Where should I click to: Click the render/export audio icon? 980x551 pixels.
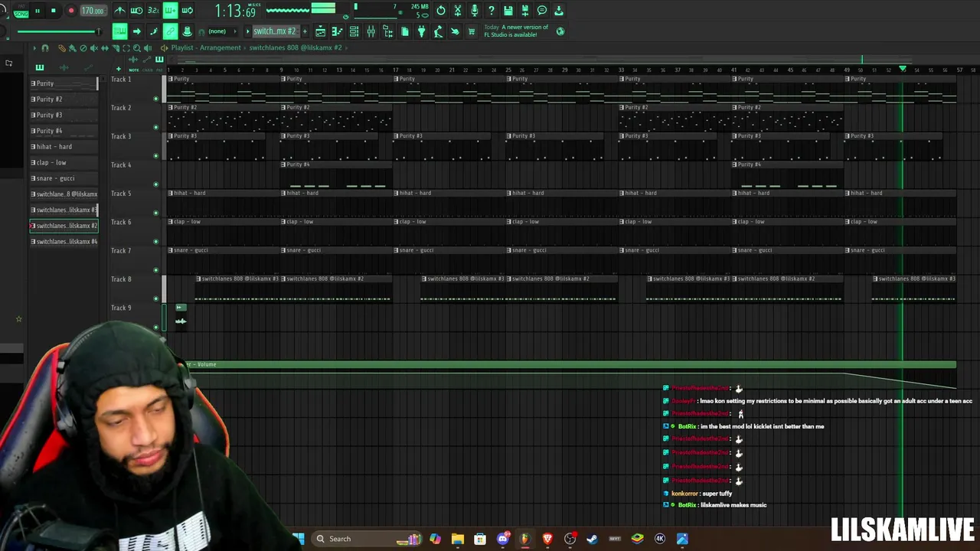coord(525,11)
